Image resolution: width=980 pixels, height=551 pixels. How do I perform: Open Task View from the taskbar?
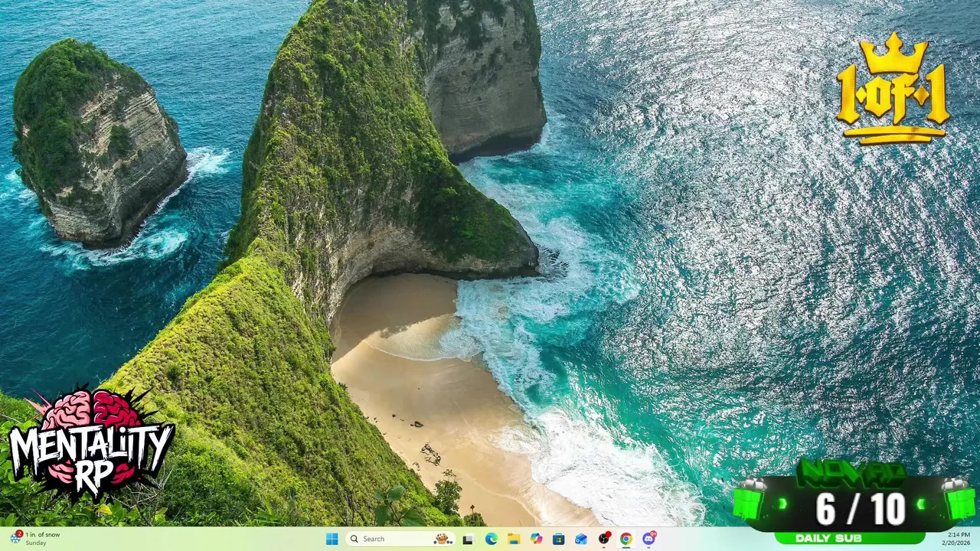point(468,539)
